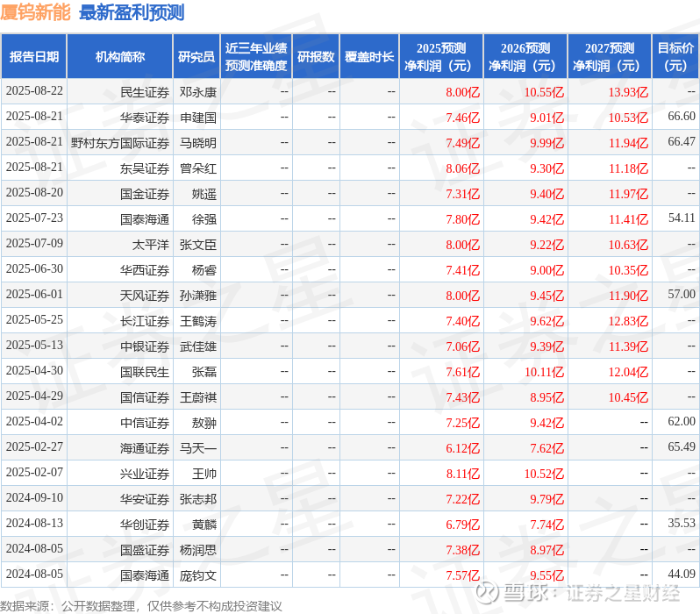Click researcher name 马晓明

click(x=198, y=143)
